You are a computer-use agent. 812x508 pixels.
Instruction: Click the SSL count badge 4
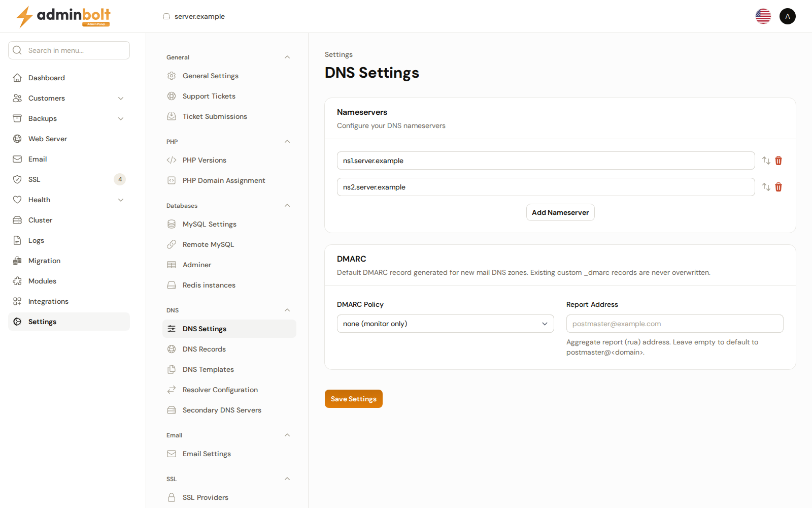(x=120, y=179)
